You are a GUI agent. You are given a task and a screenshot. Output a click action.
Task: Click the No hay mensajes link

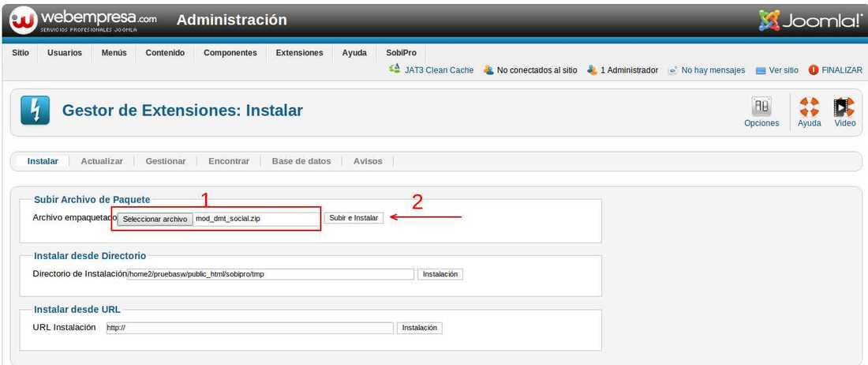(x=713, y=70)
